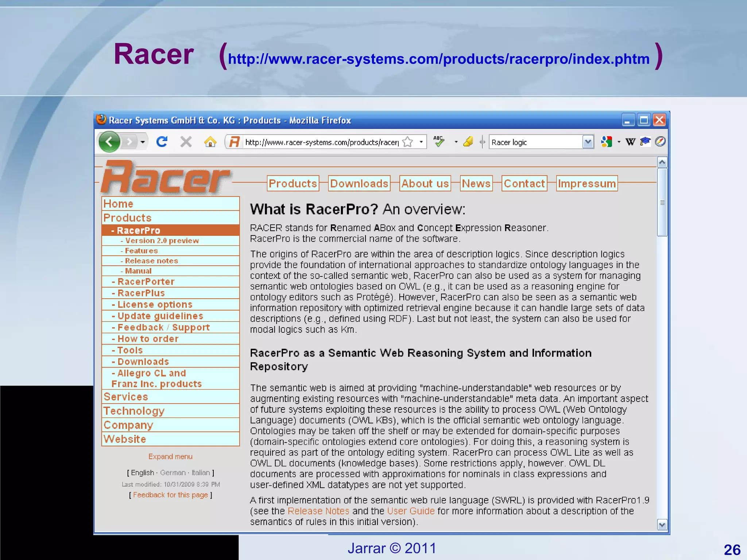Click the Google Scholar graduation cap icon
Image resolution: width=747 pixels, height=560 pixels.
click(645, 141)
